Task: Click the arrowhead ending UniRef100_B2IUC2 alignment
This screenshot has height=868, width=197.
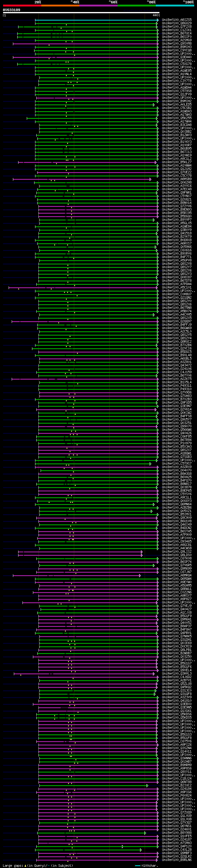Action: (147, 785)
